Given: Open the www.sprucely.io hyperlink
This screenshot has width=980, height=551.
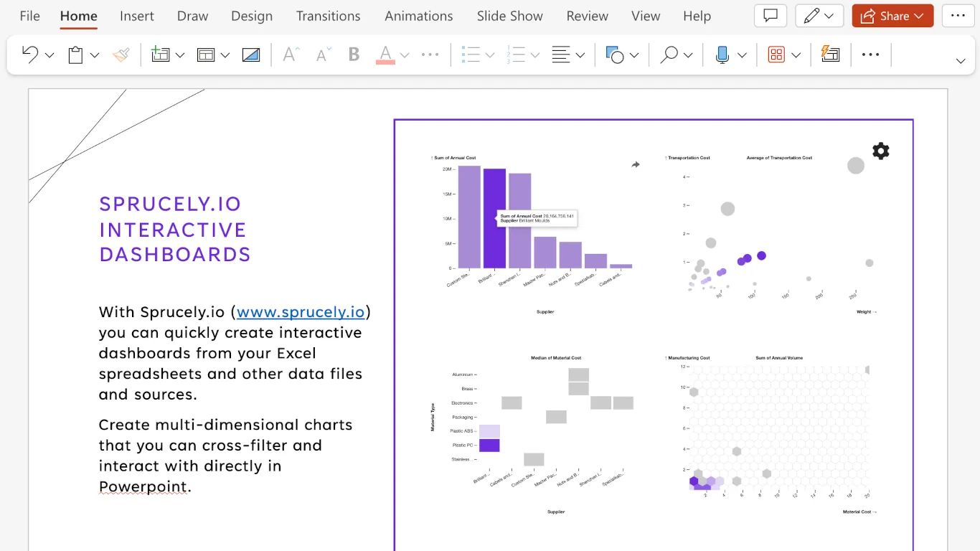Looking at the screenshot, I should click(301, 312).
